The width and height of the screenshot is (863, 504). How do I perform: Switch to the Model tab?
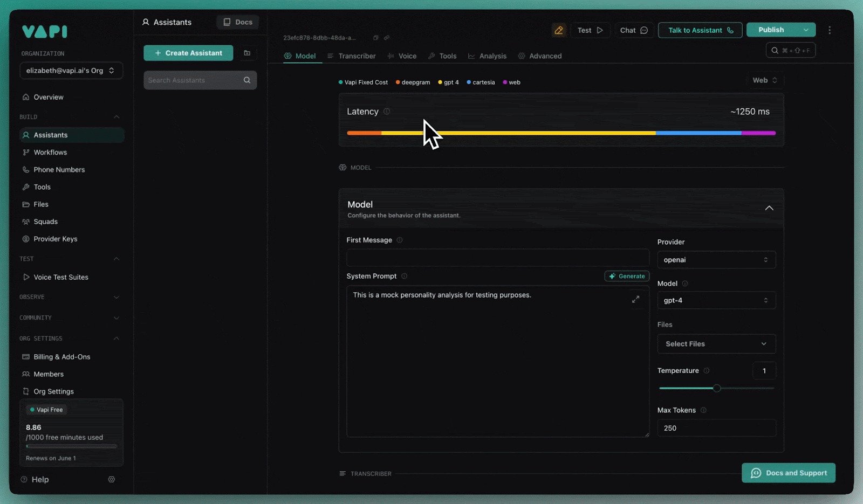tap(300, 56)
